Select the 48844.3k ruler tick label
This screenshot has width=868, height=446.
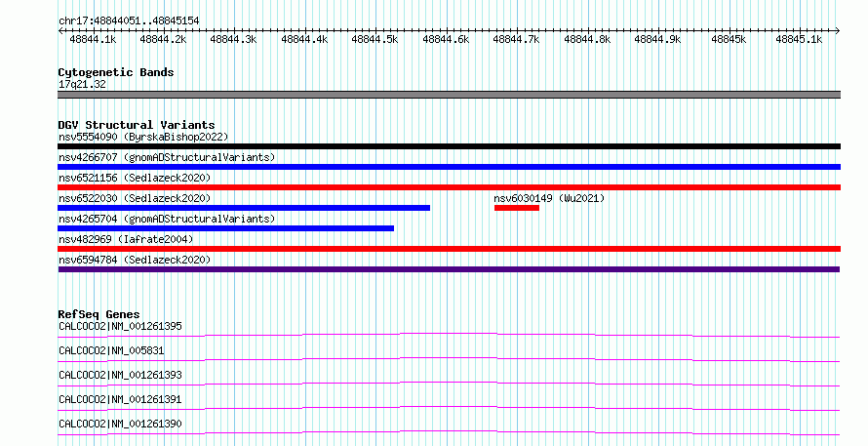click(234, 40)
